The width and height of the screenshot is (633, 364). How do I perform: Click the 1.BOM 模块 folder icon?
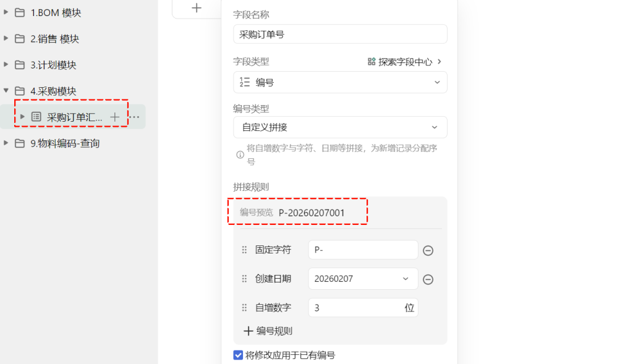(x=19, y=12)
